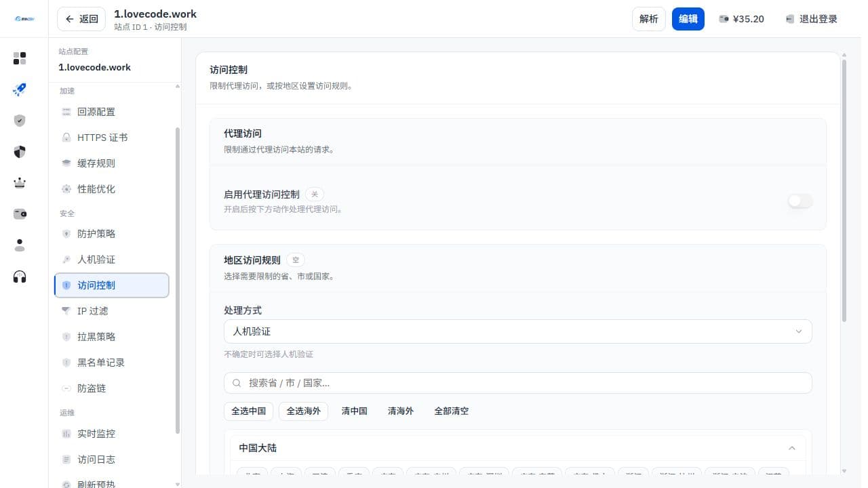Click the 访问控制 panel heading

(x=229, y=70)
